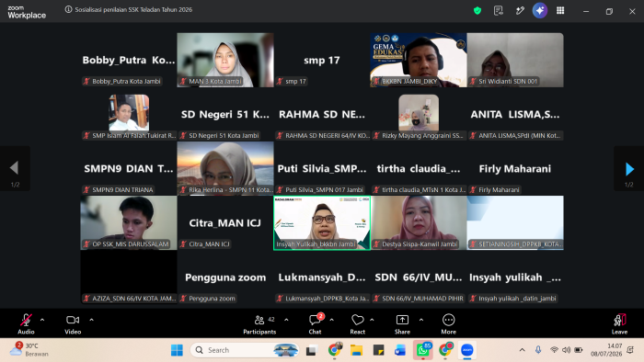This screenshot has width=644, height=362.
Task: Show meeting info icon beside title
Action: (69, 9)
